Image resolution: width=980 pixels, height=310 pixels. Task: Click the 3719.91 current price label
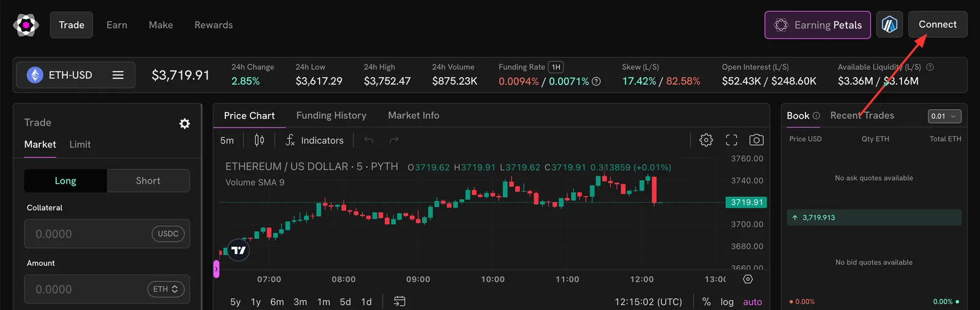[x=747, y=202]
